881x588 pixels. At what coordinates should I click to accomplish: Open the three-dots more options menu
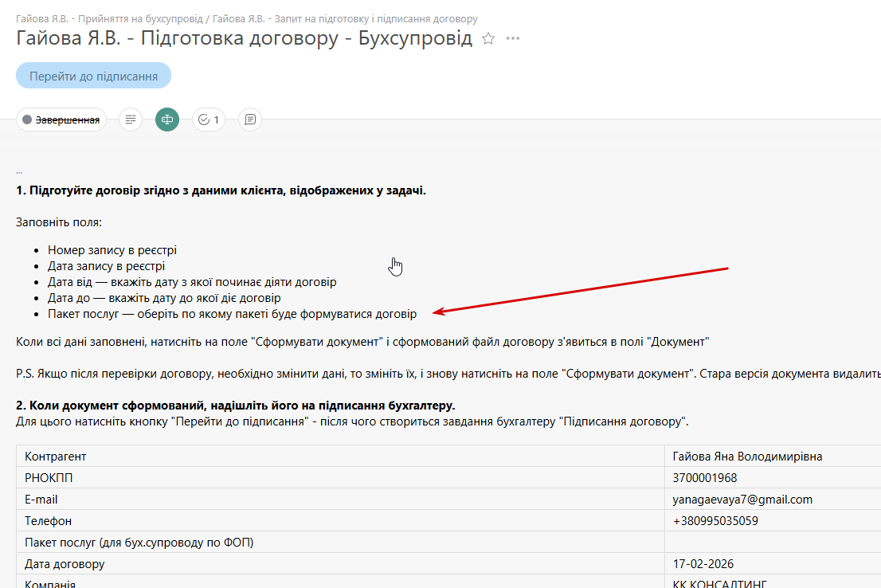pyautogui.click(x=512, y=39)
